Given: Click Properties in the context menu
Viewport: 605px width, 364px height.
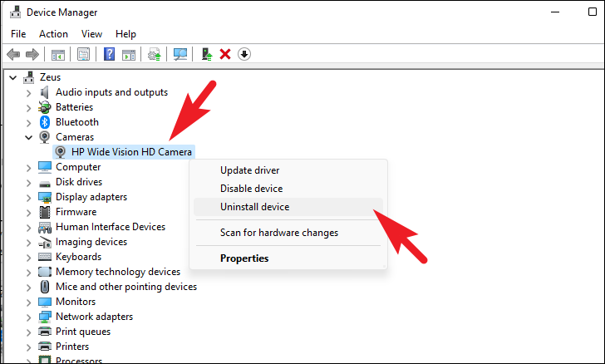Looking at the screenshot, I should [244, 258].
